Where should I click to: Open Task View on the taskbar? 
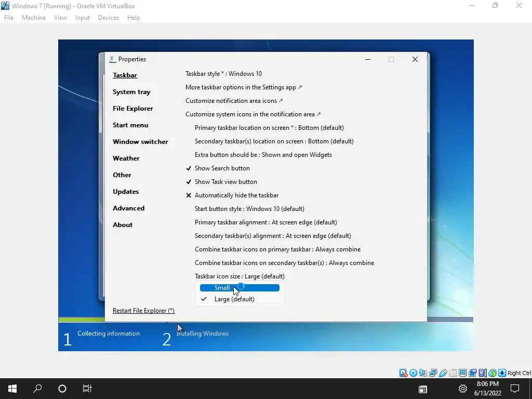point(87,389)
